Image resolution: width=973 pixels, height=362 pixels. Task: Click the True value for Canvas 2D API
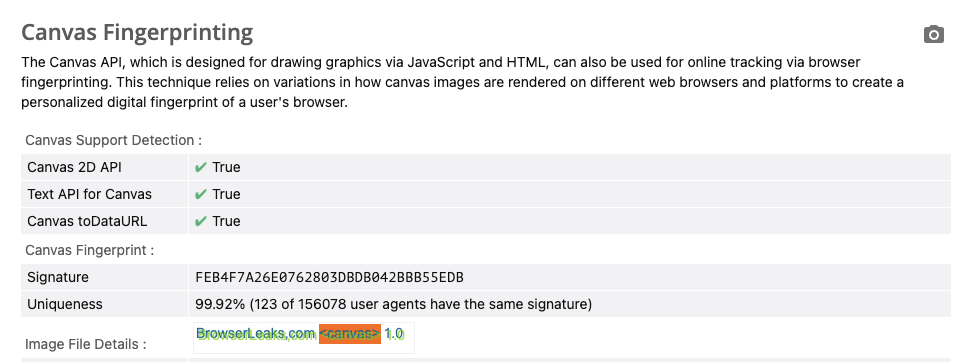pyautogui.click(x=226, y=168)
